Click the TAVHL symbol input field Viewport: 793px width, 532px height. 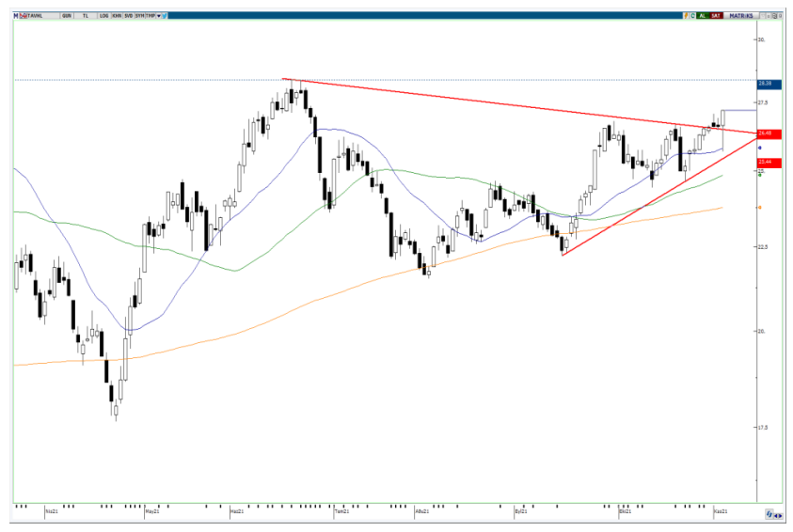point(43,16)
